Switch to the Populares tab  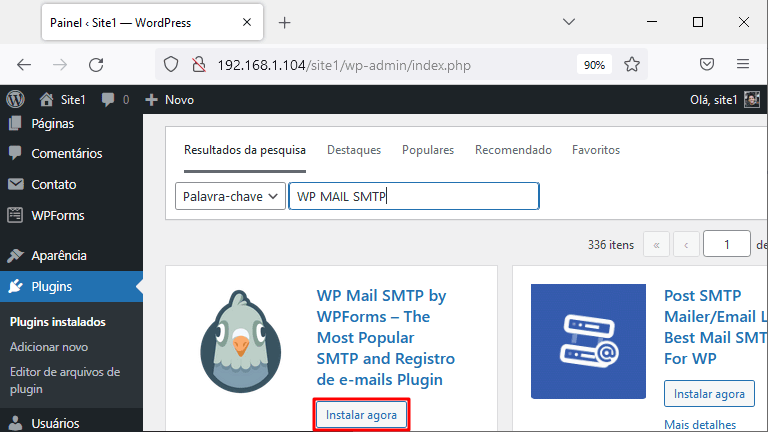tap(428, 150)
